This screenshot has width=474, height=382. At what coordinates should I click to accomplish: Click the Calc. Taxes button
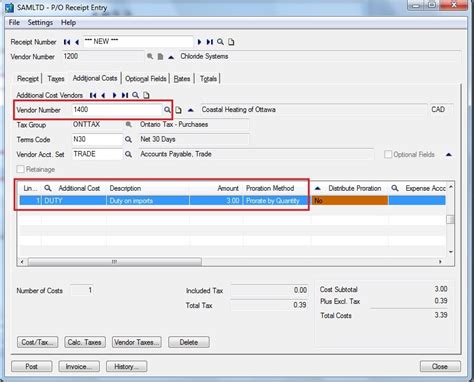click(85, 342)
